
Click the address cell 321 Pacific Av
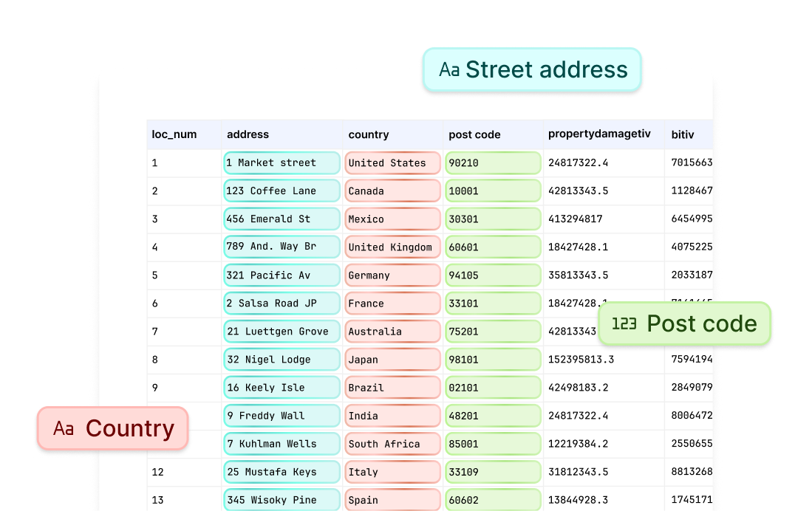point(282,275)
